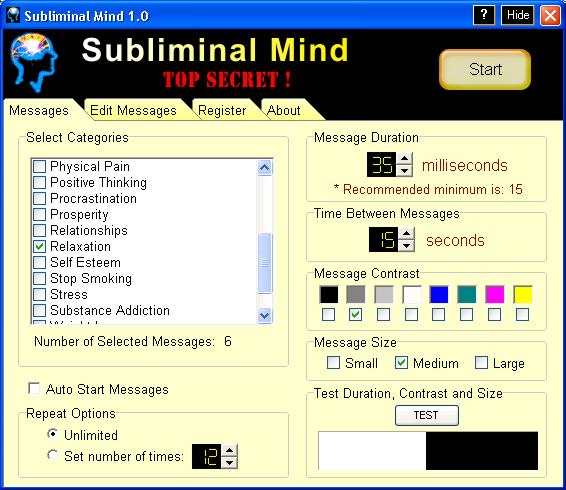Viewport: 566px width, 490px height.
Task: Check the Substance Addiction category
Action: pyautogui.click(x=40, y=310)
